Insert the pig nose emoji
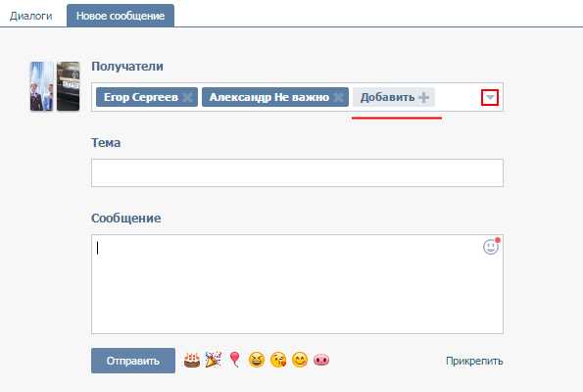The image size is (583, 392). tap(321, 360)
